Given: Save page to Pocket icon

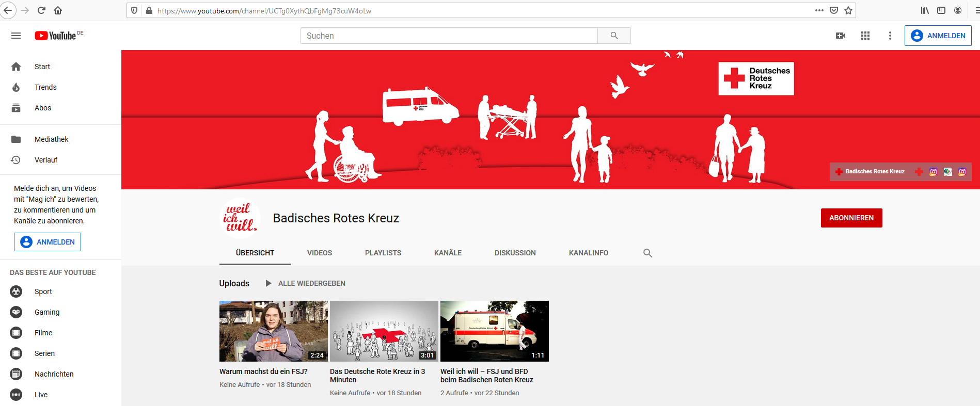Looking at the screenshot, I should tap(834, 10).
